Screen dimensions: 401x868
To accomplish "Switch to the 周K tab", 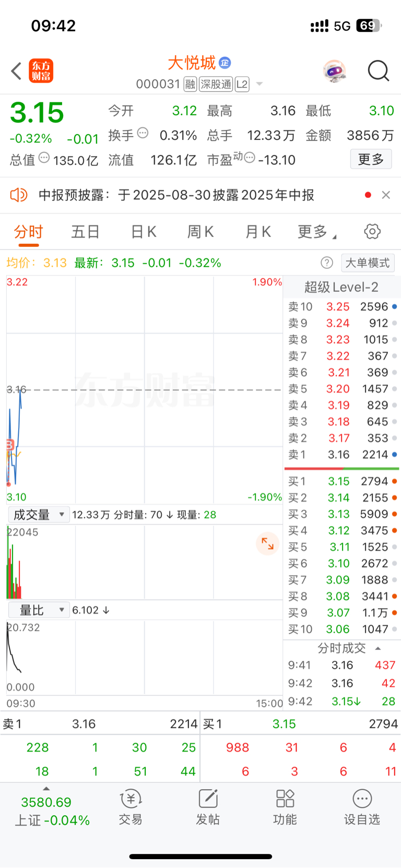I will coord(200,232).
